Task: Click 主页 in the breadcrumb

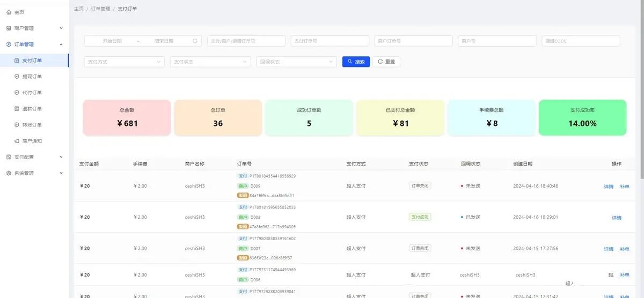Action: tap(79, 9)
